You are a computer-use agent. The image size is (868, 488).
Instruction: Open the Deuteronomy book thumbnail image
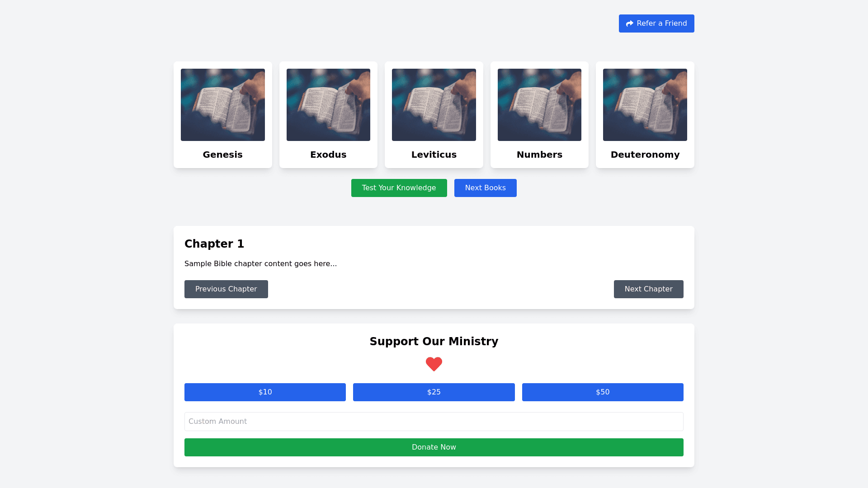(645, 104)
